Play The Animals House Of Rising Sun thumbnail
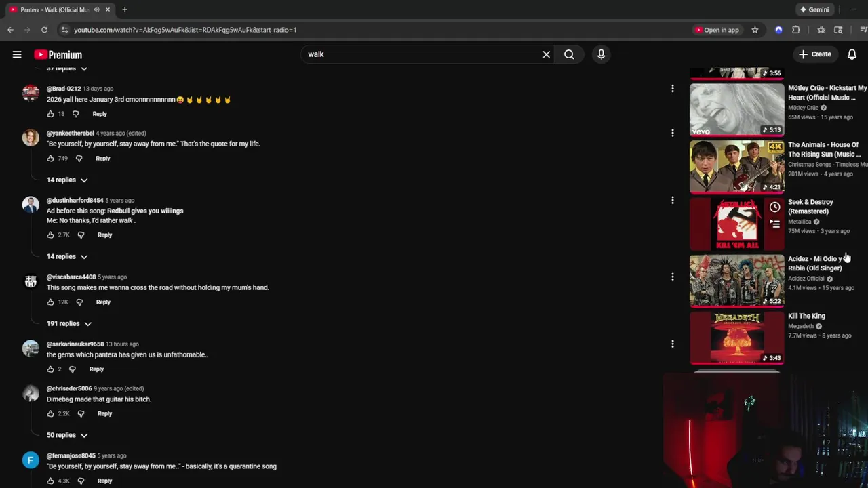868x488 pixels. pyautogui.click(x=736, y=167)
